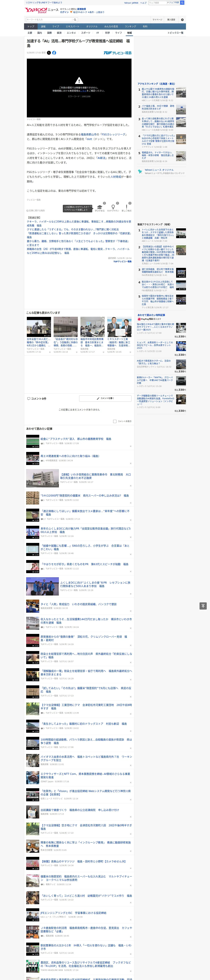Open ＣＲＳスポーツ工業 recommended thumbnail
The height and width of the screenshot is (980, 210).
pos(119,327)
